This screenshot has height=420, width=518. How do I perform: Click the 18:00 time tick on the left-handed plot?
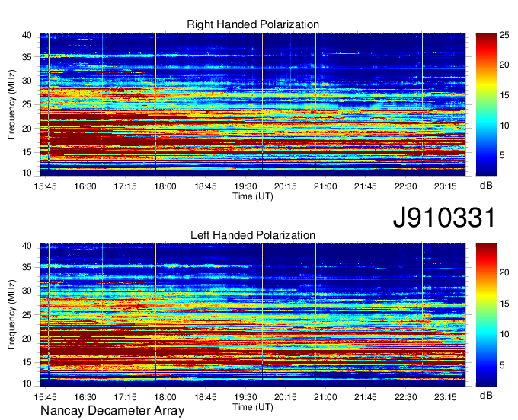point(165,397)
